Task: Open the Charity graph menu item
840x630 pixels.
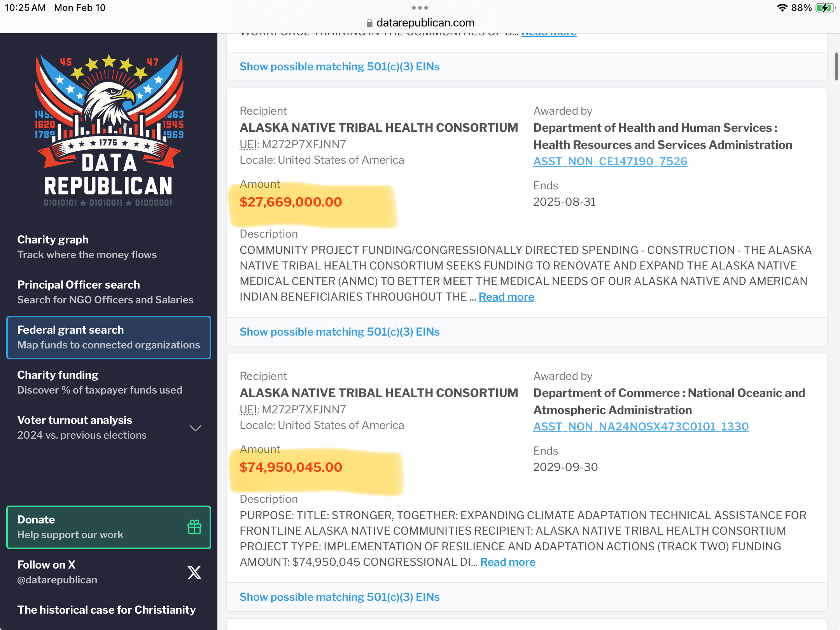Action: 108,247
